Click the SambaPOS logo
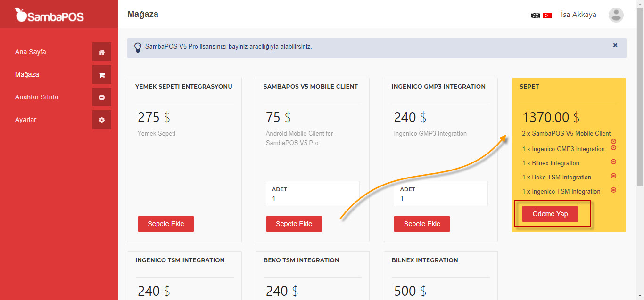644x300 pixels. [x=50, y=15]
